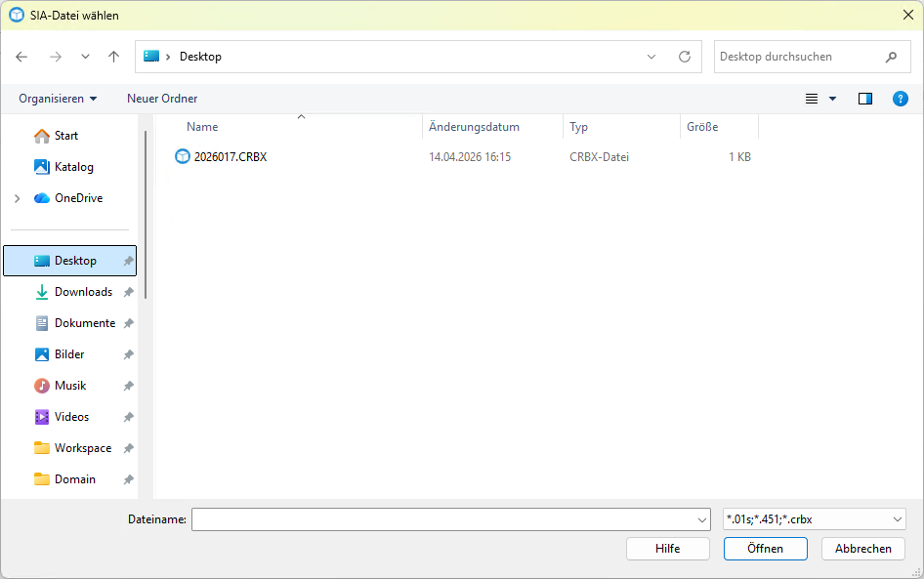Click the 2026017.CRBX file icon
The width and height of the screenshot is (924, 579).
point(183,156)
